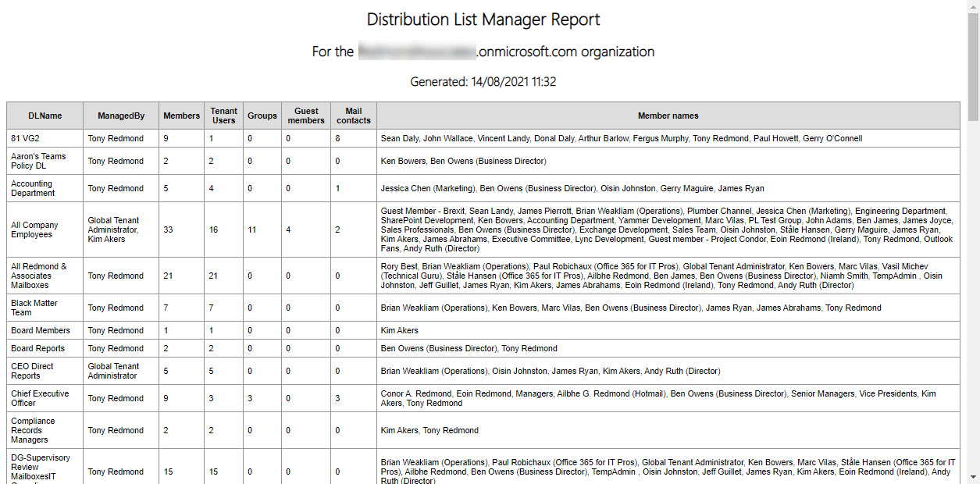Click ManagedBy cell of CEO Direct Reports row

(x=121, y=371)
